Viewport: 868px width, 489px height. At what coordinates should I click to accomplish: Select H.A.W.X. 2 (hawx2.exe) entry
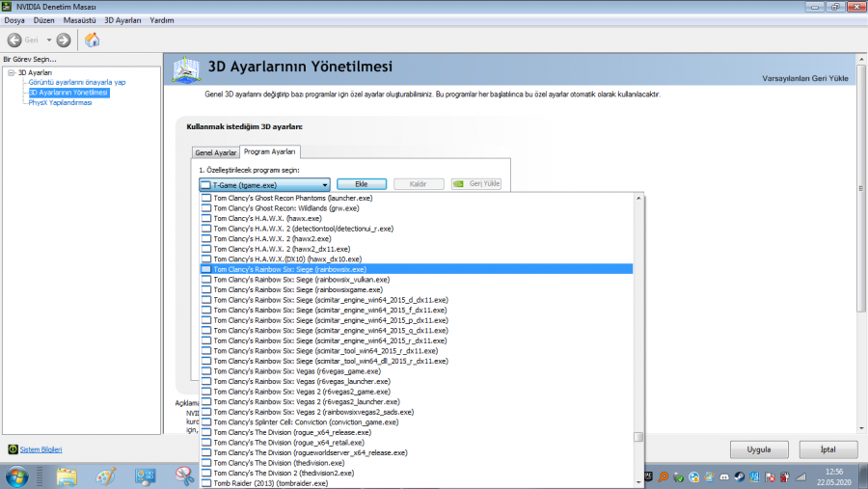(x=417, y=238)
